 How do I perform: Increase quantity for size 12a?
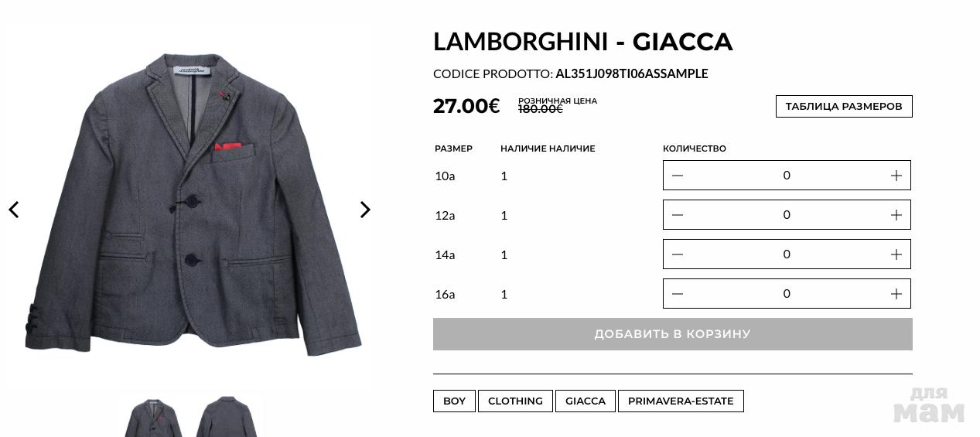coord(896,215)
